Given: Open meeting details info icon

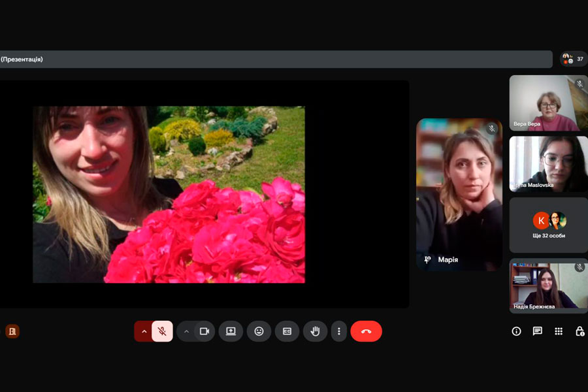Looking at the screenshot, I should click(x=516, y=331).
